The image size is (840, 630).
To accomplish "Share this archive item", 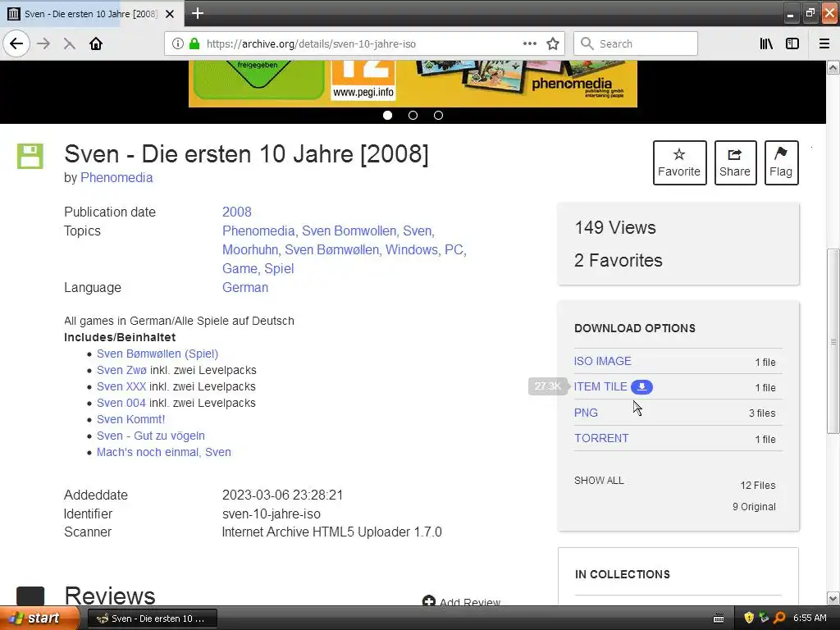I will 735,163.
